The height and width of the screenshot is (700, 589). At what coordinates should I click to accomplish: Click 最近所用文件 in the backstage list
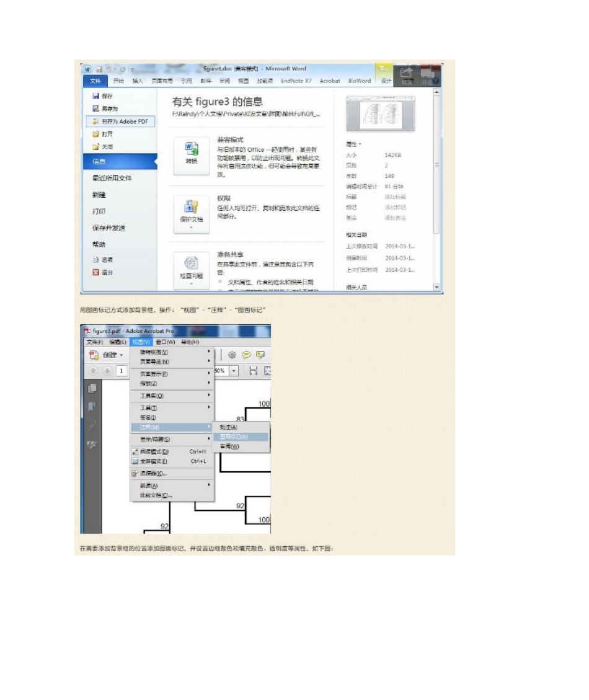112,178
